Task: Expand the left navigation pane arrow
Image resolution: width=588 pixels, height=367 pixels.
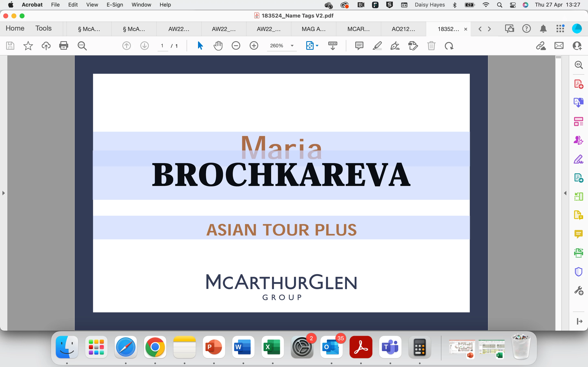Action: tap(3, 193)
